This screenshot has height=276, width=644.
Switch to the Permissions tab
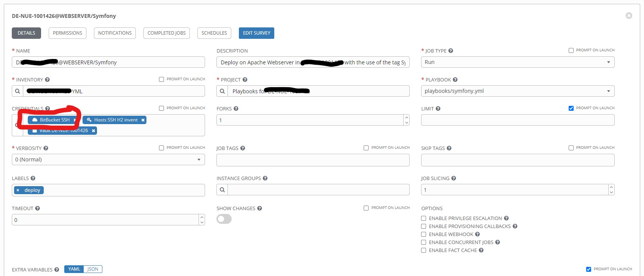click(x=67, y=33)
